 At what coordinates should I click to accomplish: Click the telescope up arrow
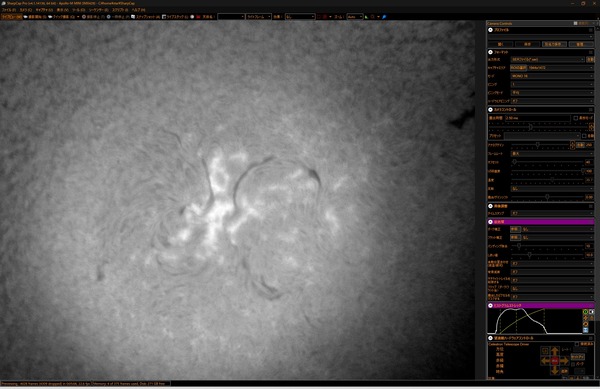(x=555, y=351)
